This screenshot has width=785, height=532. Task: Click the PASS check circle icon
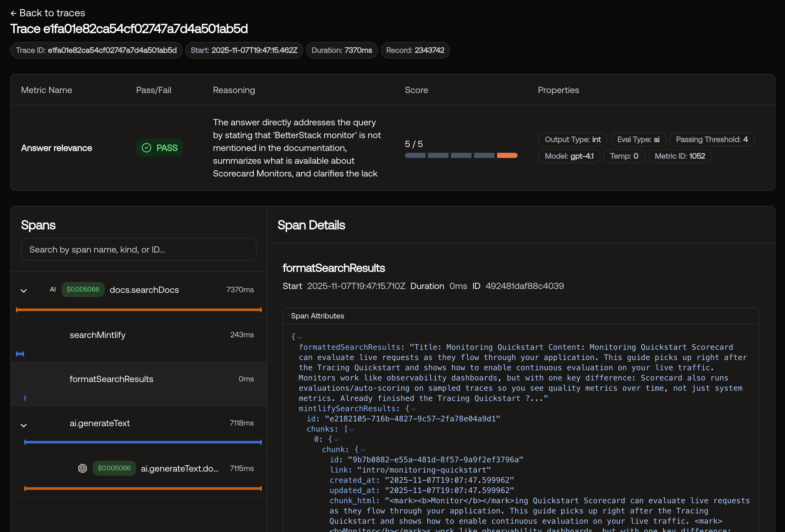point(146,148)
